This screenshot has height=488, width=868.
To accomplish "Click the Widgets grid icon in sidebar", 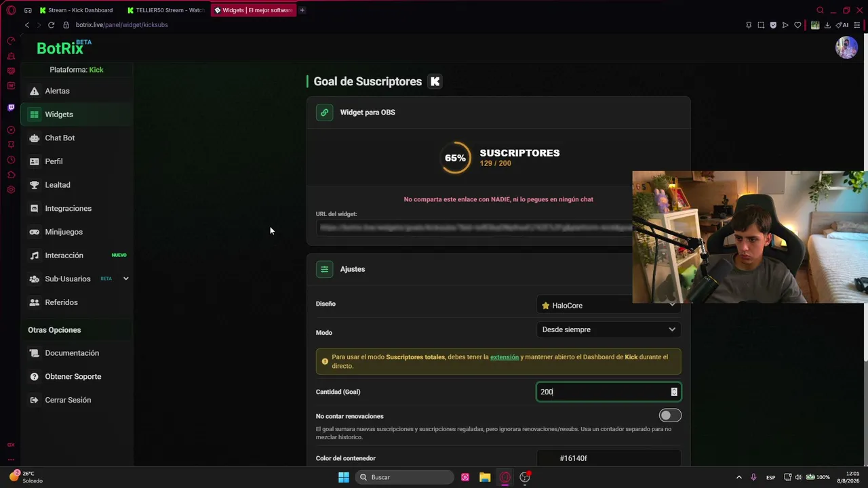I will [34, 115].
